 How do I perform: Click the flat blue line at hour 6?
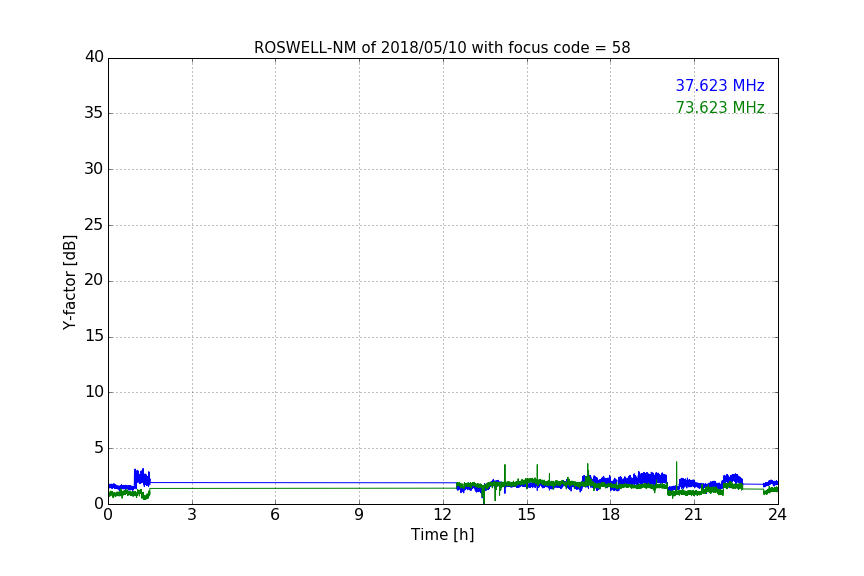275,482
